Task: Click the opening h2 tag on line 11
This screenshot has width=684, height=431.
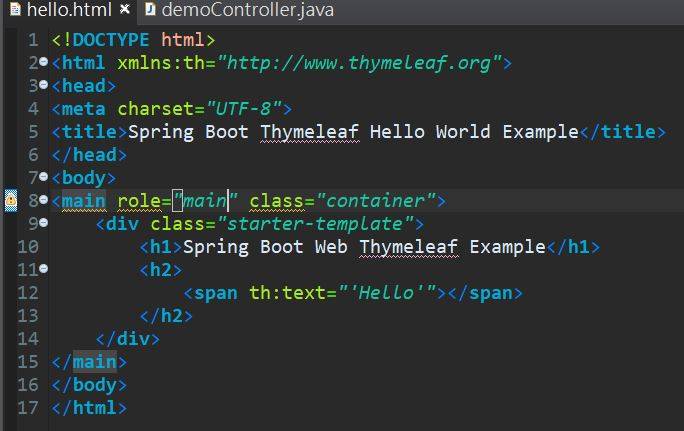Action: pos(161,270)
